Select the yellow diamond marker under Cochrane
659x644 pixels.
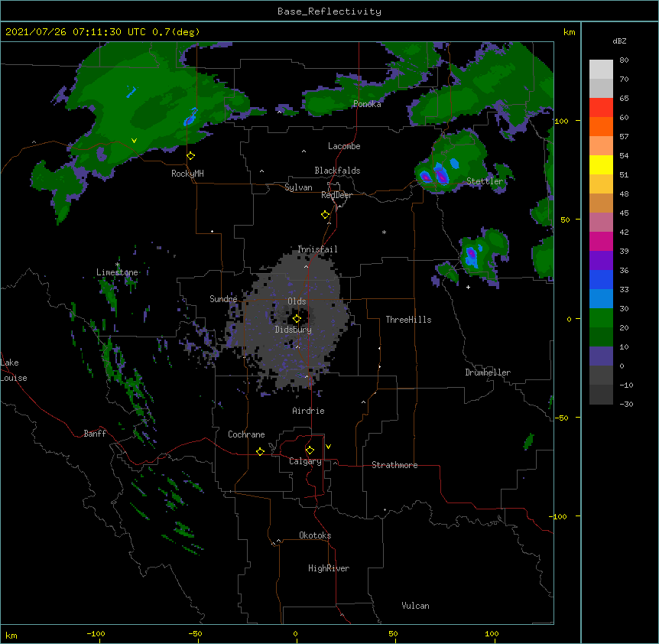tap(260, 451)
